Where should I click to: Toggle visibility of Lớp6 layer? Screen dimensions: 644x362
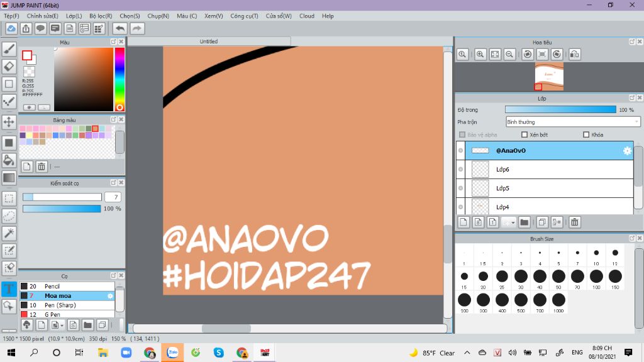coord(460,169)
